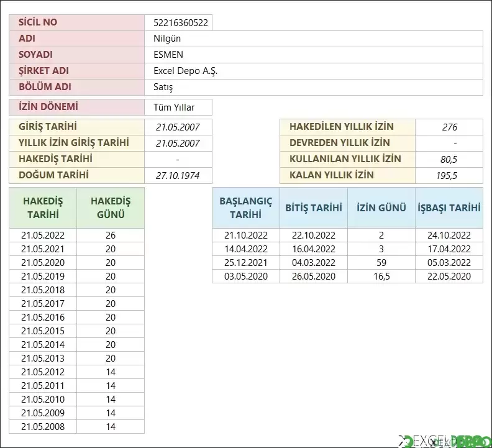Select leave end date 16.04.2022
This screenshot has height=448, width=492.
click(x=314, y=249)
